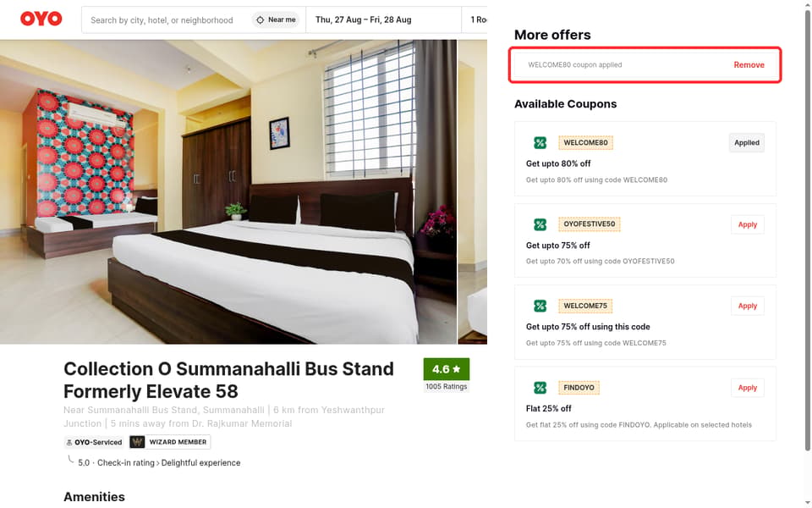812x508 pixels.
Task: Click the Applied button for WELCOME80
Action: (747, 142)
